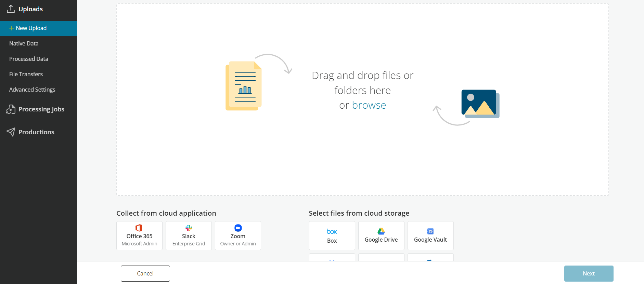The width and height of the screenshot is (644, 284).
Task: Click the Productions paper-plane icon
Action: [x=11, y=132]
